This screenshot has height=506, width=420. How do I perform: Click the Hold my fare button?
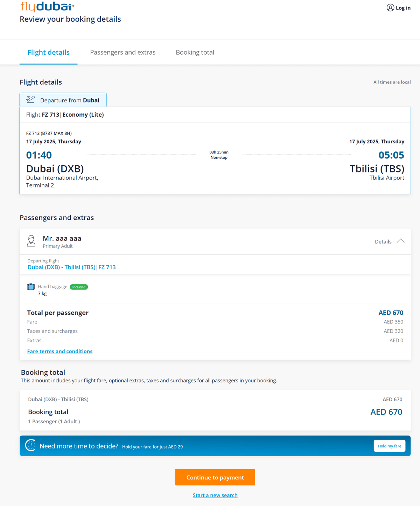tap(390, 446)
